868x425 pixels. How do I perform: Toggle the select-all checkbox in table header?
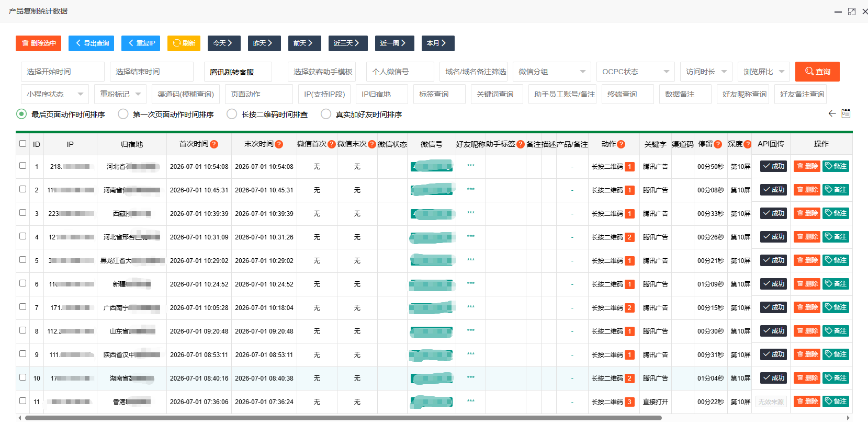(22, 143)
